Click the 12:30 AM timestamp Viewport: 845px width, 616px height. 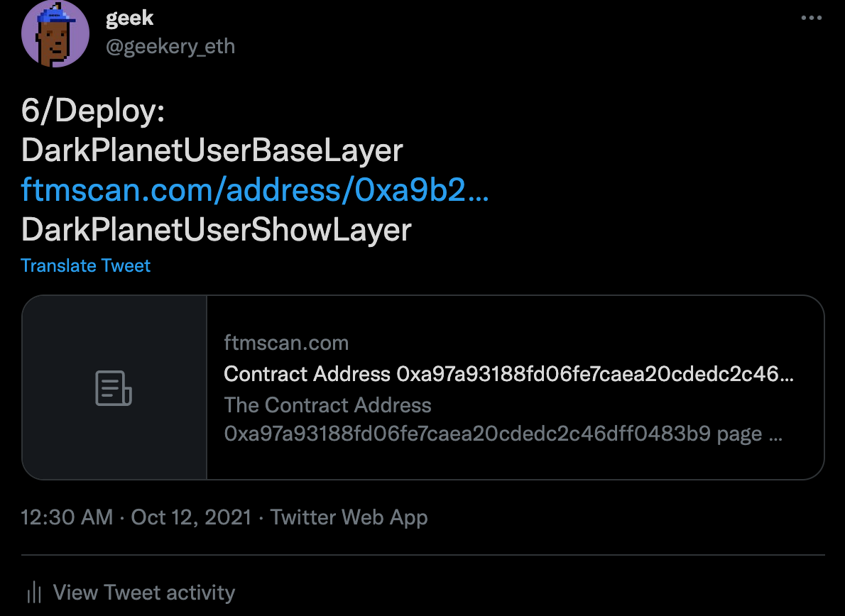67,517
